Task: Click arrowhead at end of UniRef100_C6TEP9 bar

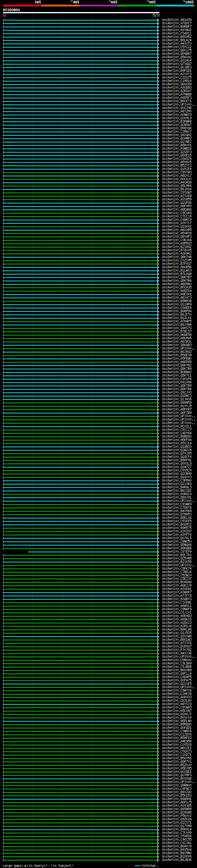Action: coord(158,551)
